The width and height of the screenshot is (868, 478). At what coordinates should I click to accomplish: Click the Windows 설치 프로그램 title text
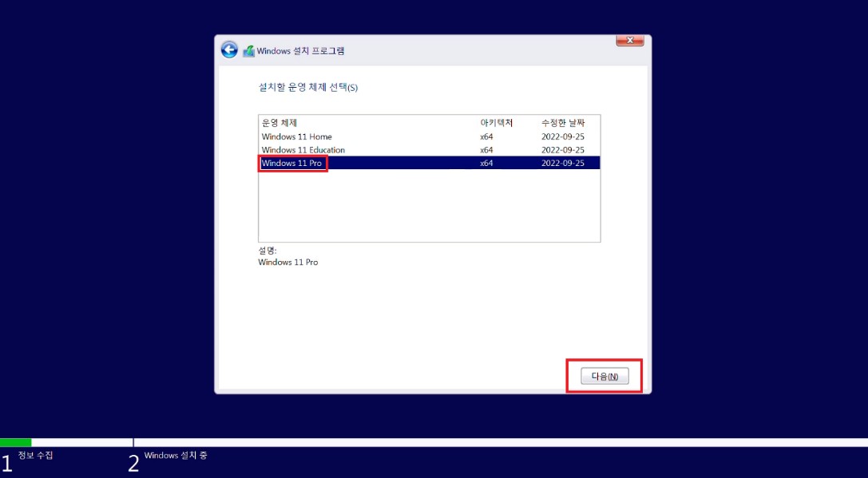(300, 51)
